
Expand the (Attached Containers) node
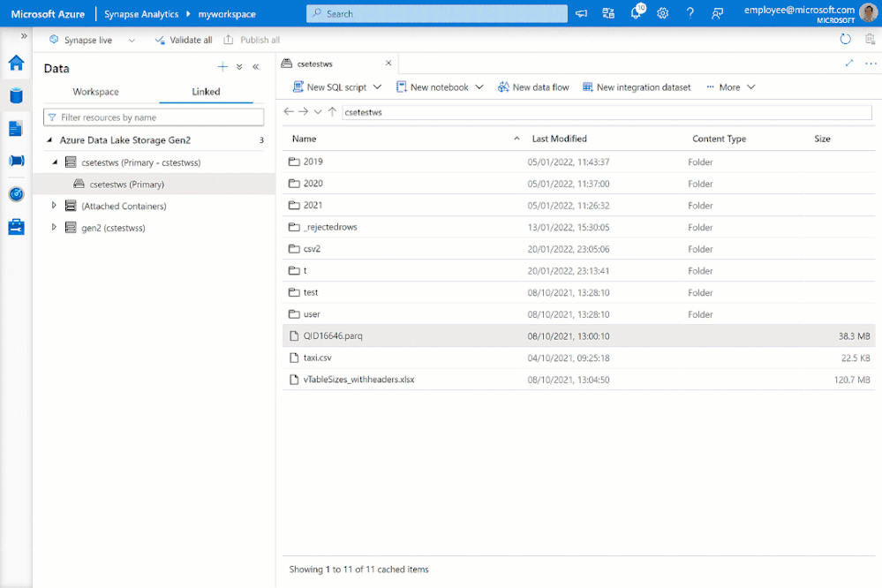(54, 206)
